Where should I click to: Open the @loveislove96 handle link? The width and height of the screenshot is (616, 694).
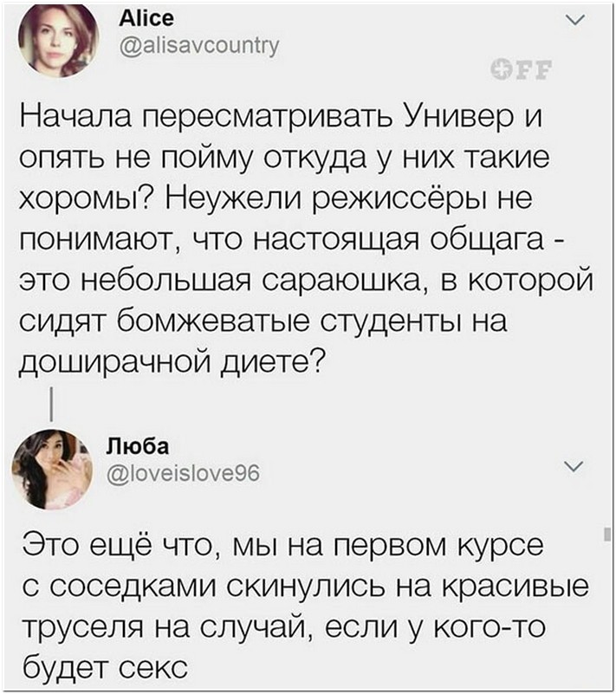click(184, 474)
